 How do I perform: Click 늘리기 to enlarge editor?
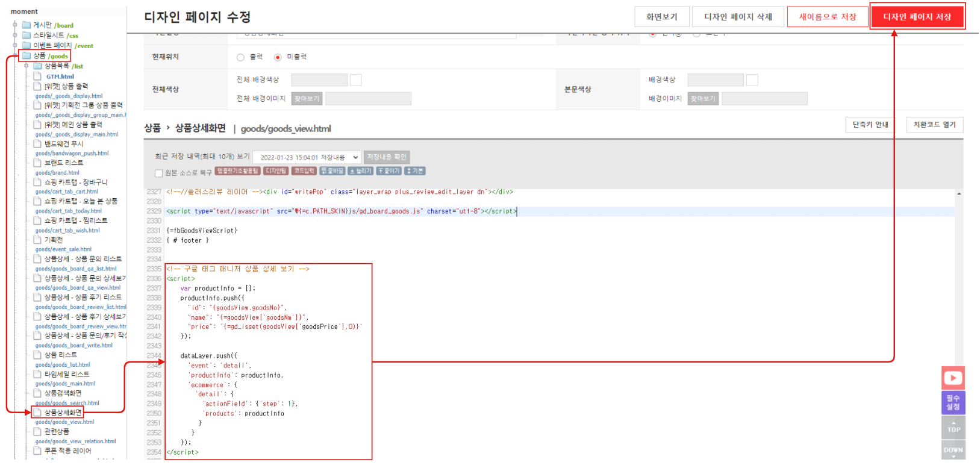[x=361, y=171]
